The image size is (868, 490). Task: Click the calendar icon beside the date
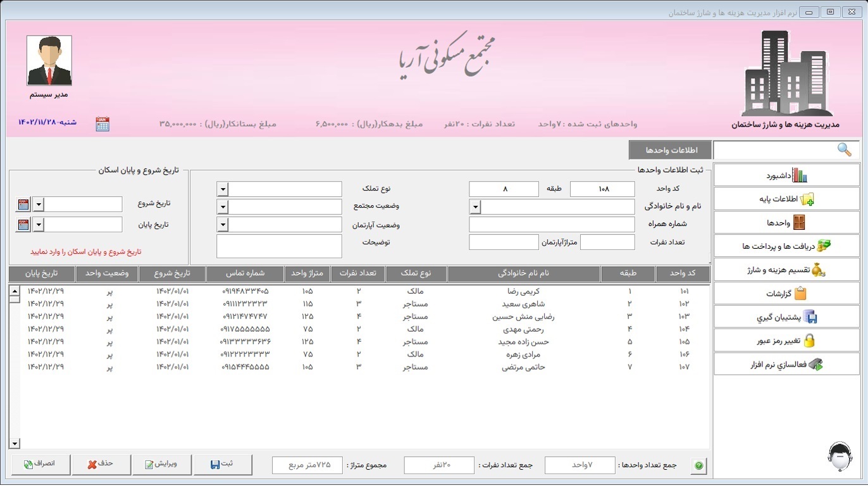103,123
